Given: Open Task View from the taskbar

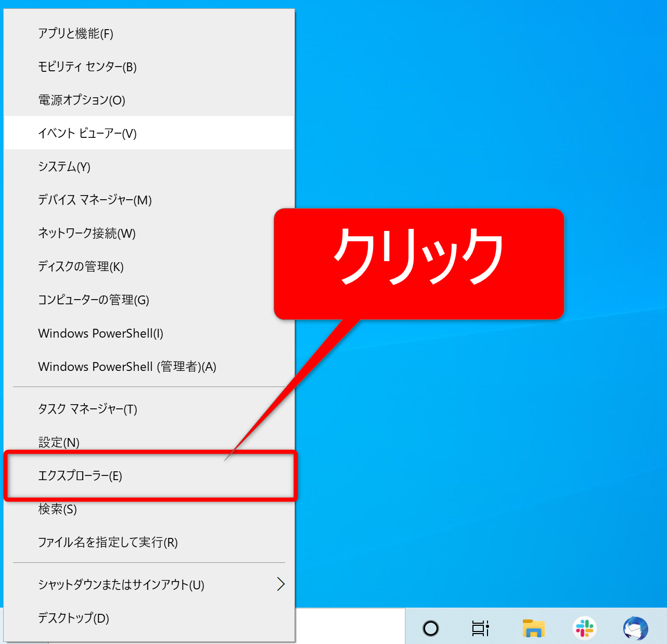Looking at the screenshot, I should tap(480, 628).
